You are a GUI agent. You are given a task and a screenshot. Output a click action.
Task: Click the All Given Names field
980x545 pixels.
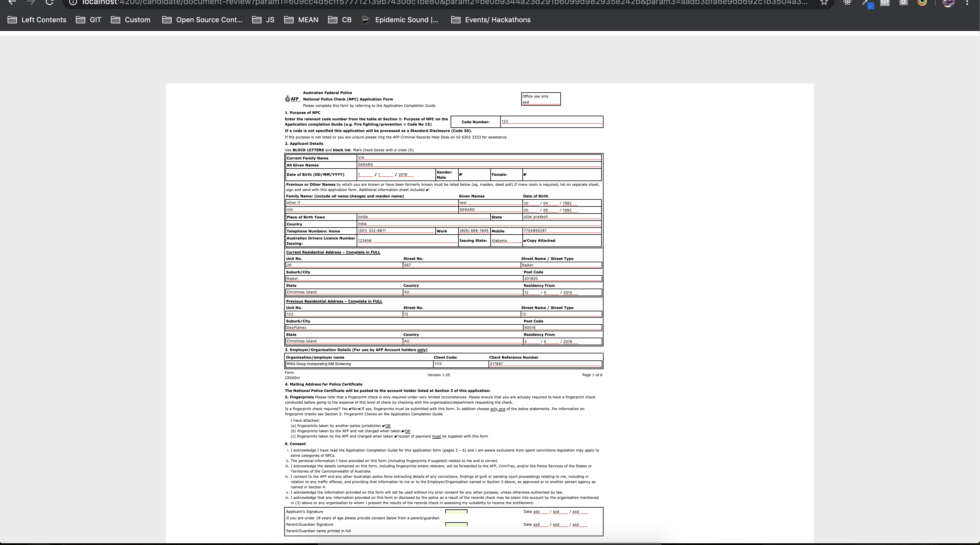(479, 164)
